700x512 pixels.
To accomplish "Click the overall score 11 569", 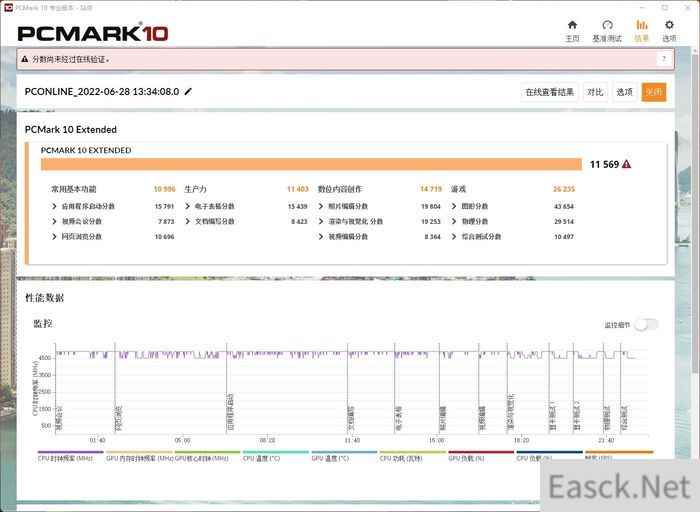I will pyautogui.click(x=604, y=164).
